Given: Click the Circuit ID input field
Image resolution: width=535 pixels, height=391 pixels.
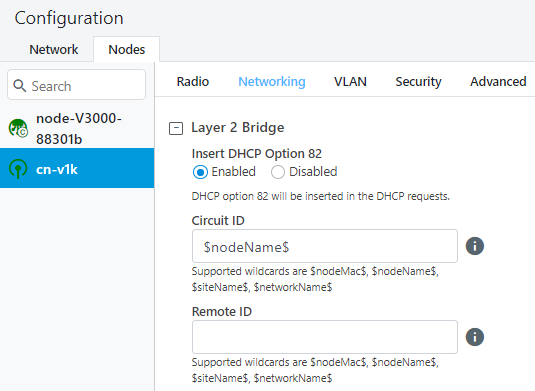Looking at the screenshot, I should [x=325, y=246].
